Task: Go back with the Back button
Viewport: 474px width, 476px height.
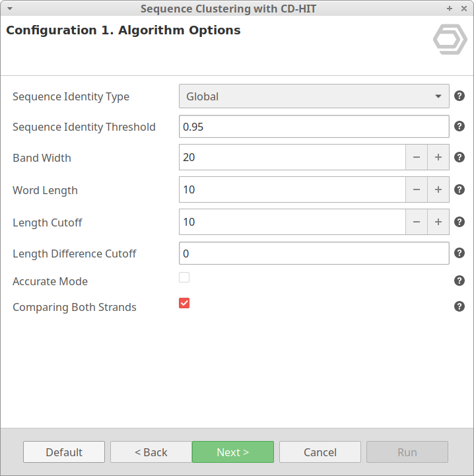Action: point(151,452)
